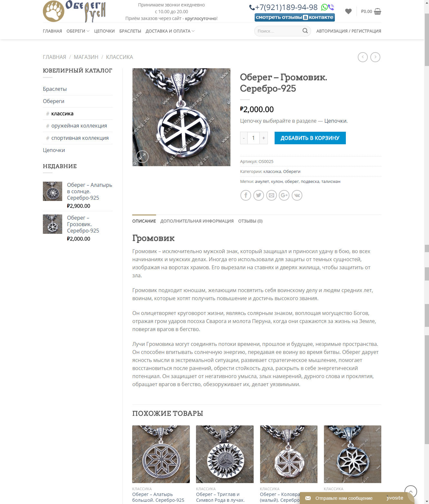Screen dimensions: 429x504
Task: Open Оберег Алатырь в солнце thumbnail
Action: 53,191
